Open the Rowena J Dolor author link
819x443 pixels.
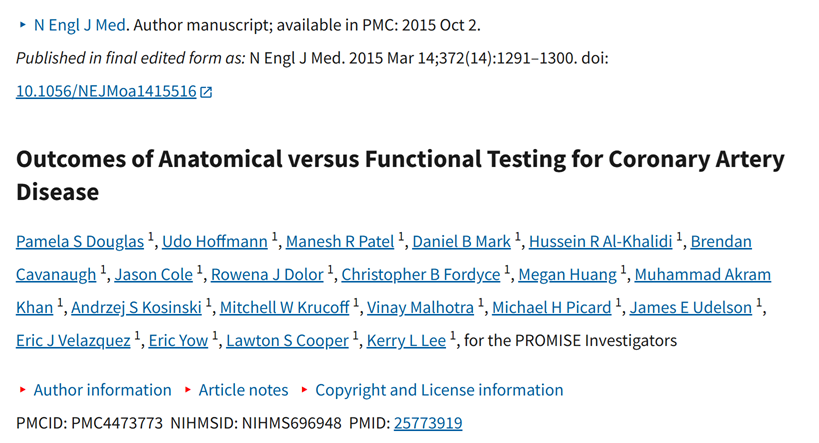click(267, 274)
